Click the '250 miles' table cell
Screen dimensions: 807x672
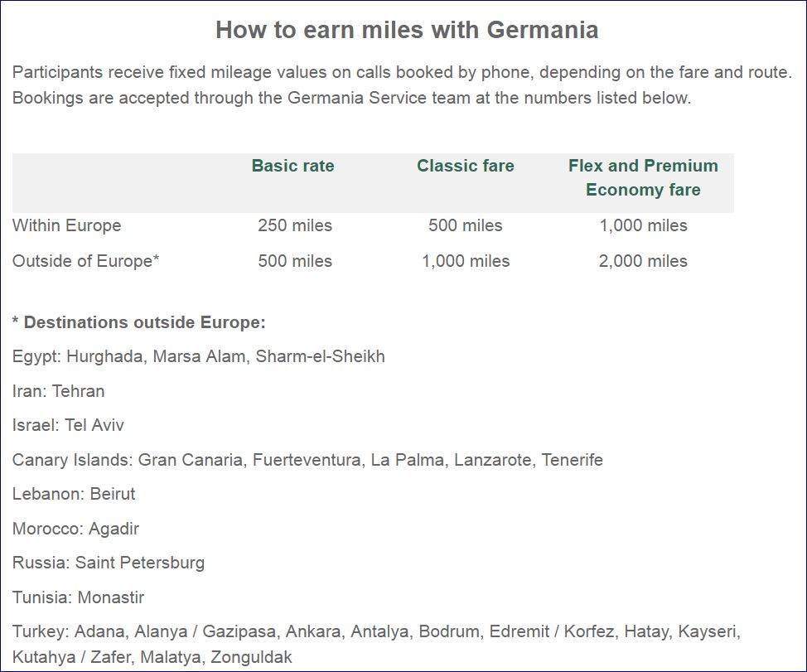tap(295, 225)
